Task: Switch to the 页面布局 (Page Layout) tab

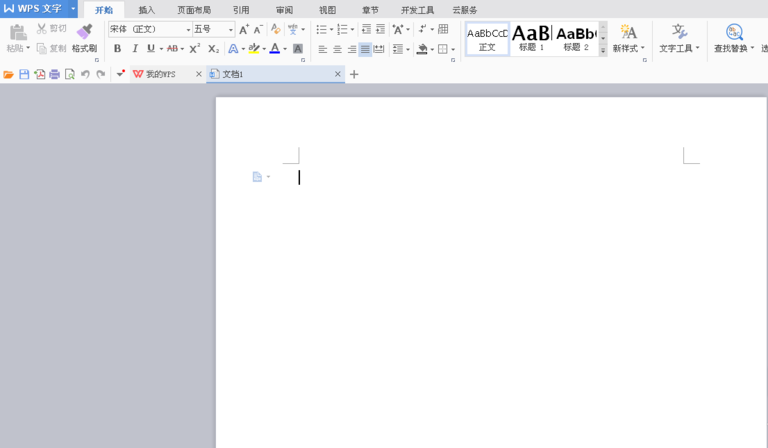Action: (x=194, y=10)
